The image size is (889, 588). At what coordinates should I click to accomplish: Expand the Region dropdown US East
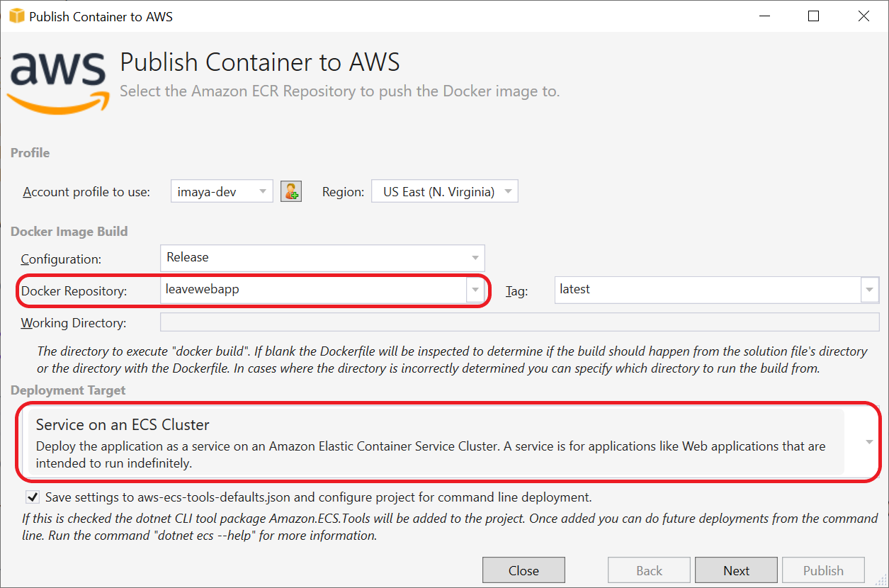445,191
